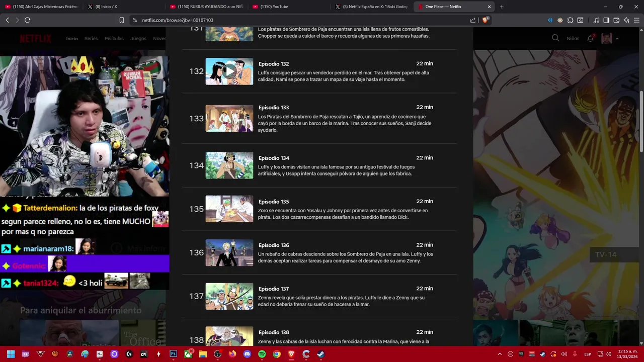Open Películas in Netflix navigation

[x=114, y=39]
